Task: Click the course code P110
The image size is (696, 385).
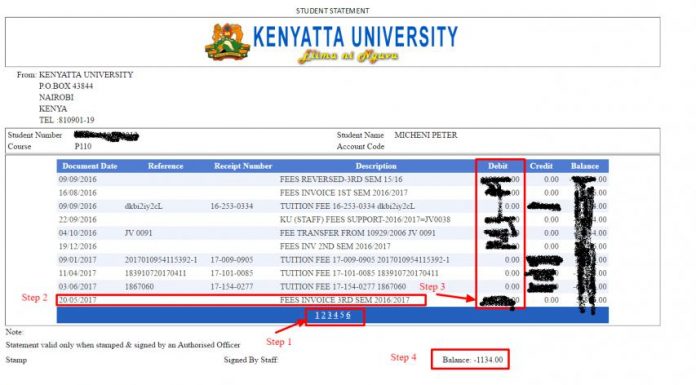Action: point(83,147)
